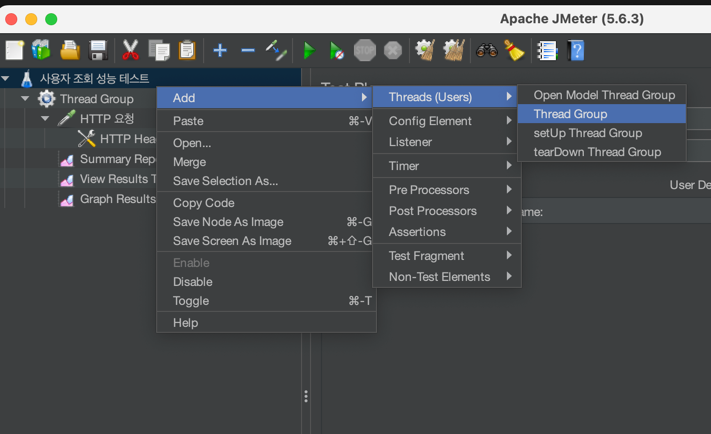711x434 pixels.
Task: Click the Cut scissors icon
Action: (x=131, y=50)
